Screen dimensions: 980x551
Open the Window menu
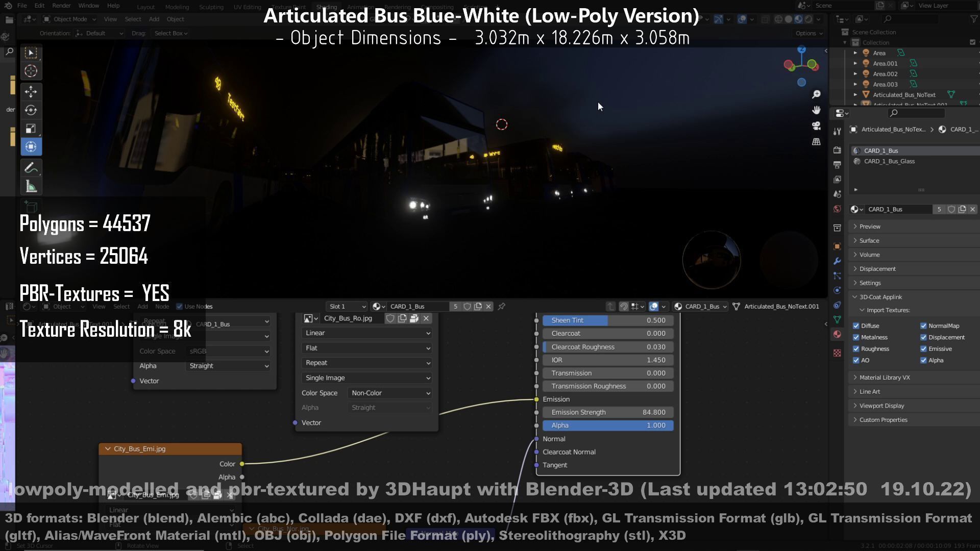pos(89,6)
